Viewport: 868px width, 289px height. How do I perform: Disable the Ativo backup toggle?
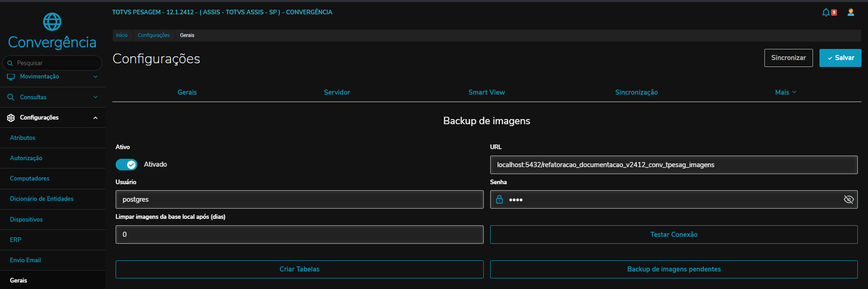pos(126,165)
